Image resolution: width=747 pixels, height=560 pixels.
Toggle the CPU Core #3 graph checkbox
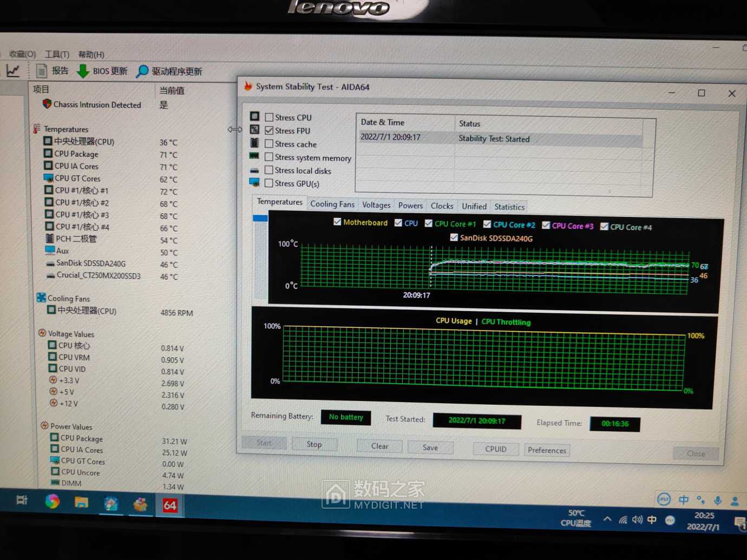(546, 226)
